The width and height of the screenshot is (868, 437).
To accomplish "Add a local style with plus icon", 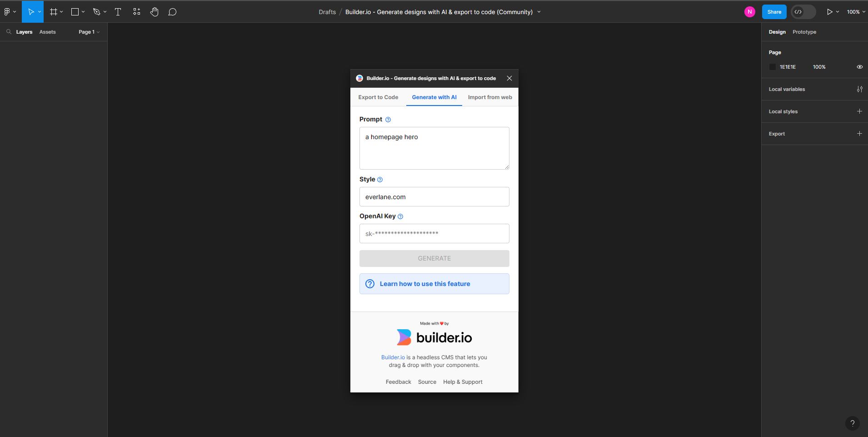I will point(859,111).
